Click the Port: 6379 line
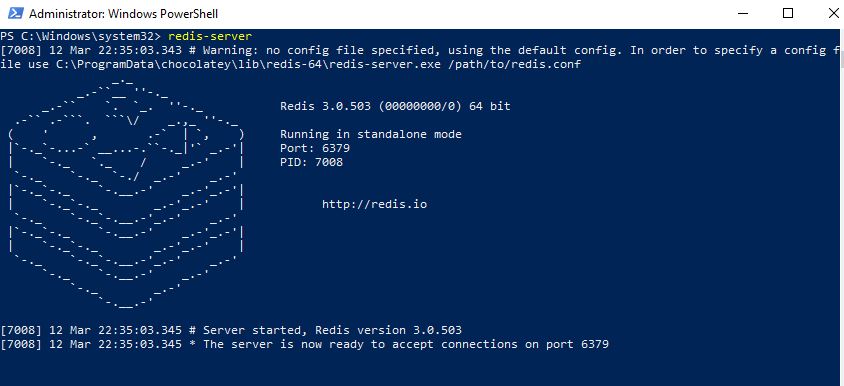The width and height of the screenshot is (844, 386). click(x=315, y=148)
